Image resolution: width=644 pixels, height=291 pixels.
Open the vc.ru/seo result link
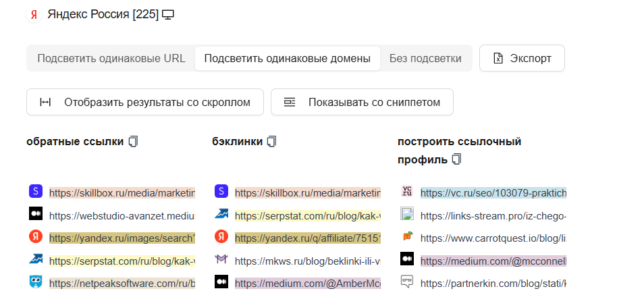coord(493,192)
